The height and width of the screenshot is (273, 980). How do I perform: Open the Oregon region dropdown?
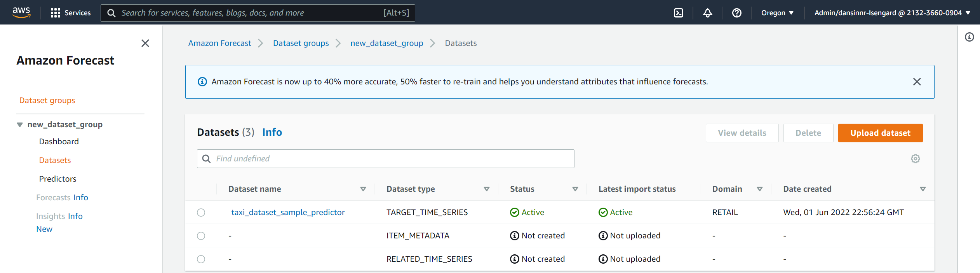(777, 13)
